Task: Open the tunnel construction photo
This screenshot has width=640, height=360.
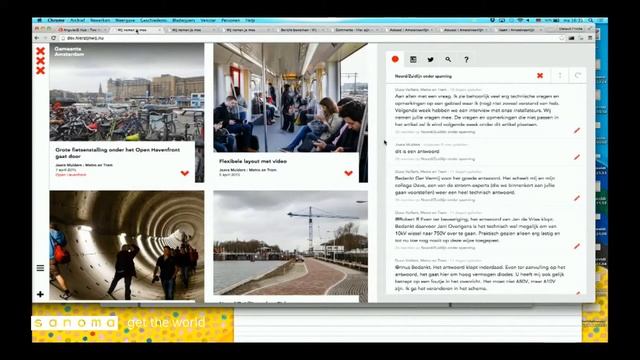Action: click(x=127, y=245)
